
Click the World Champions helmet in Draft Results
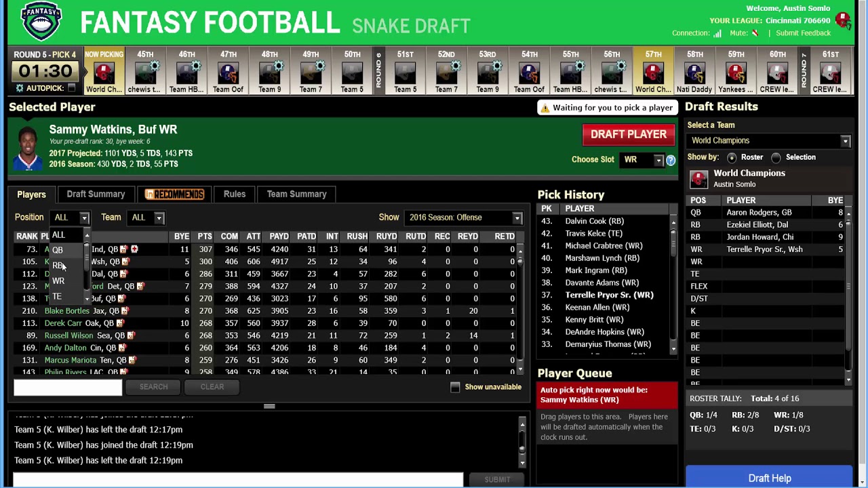(x=698, y=179)
